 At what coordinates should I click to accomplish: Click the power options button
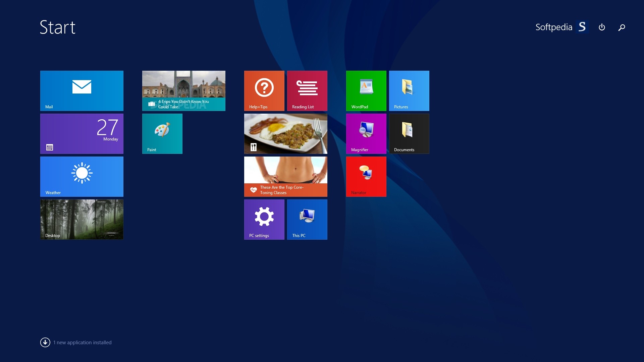click(x=602, y=27)
